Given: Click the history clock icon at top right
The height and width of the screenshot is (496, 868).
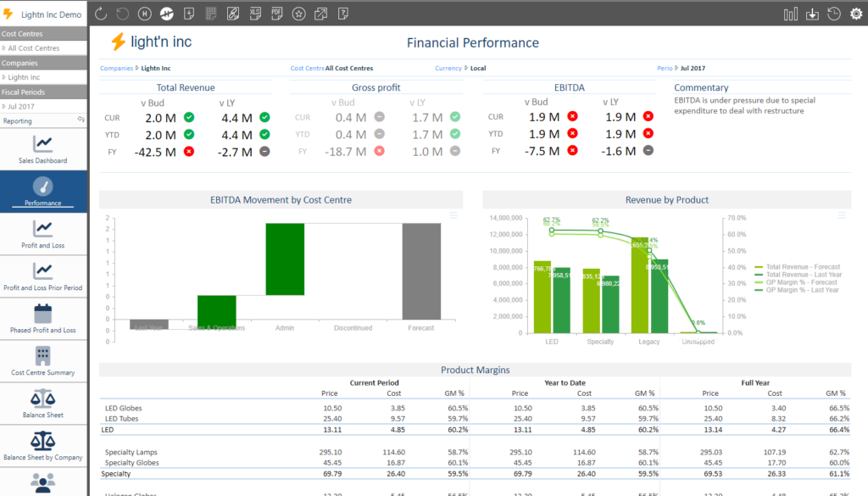Looking at the screenshot, I should point(834,14).
